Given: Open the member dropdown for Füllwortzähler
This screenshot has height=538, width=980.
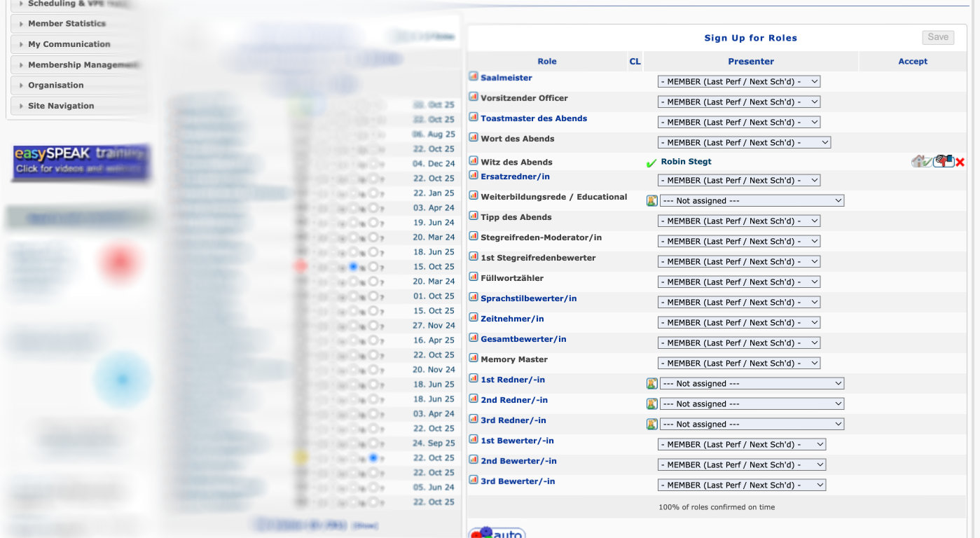Looking at the screenshot, I should 738,282.
